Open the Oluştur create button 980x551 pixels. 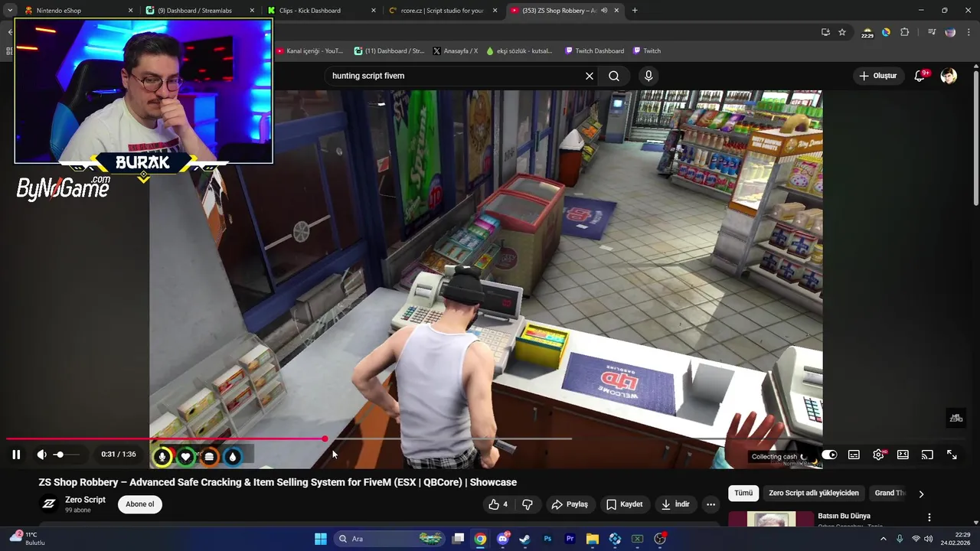(877, 76)
